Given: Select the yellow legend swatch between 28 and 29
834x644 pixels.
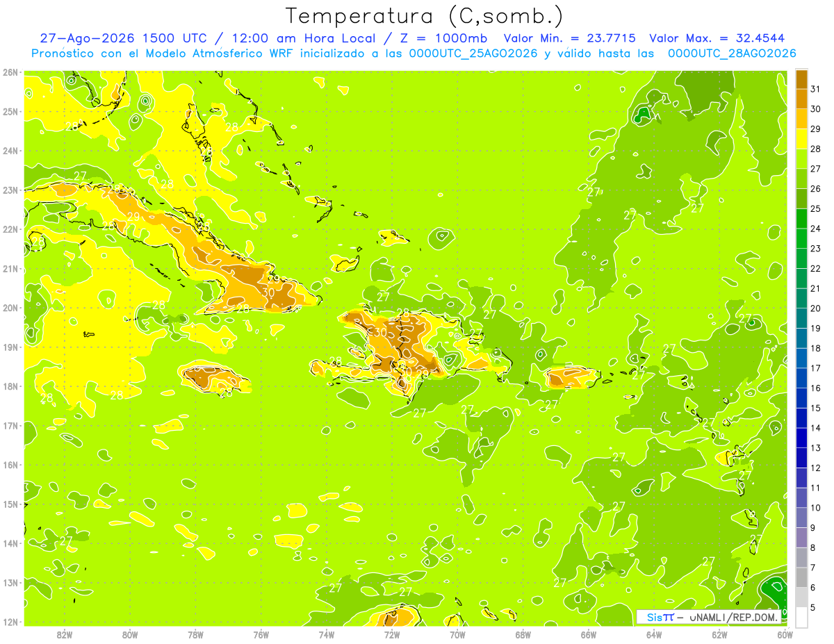Looking at the screenshot, I should pos(801,139).
